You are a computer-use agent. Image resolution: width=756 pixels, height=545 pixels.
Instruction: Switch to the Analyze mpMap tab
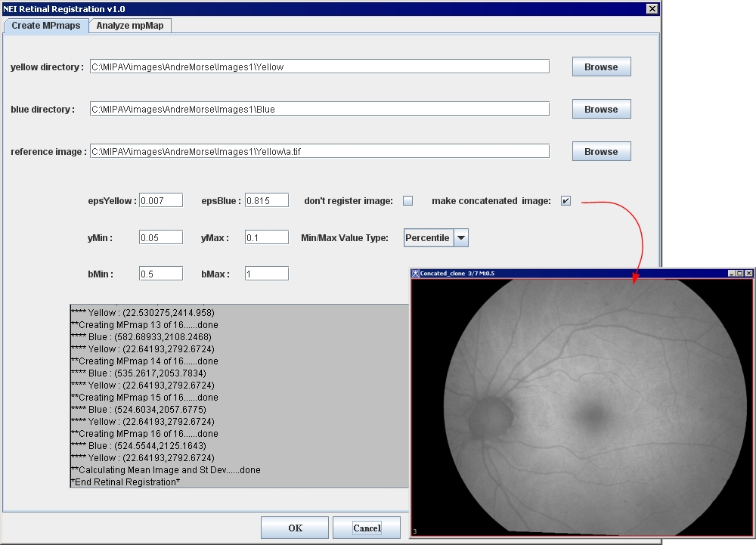131,25
